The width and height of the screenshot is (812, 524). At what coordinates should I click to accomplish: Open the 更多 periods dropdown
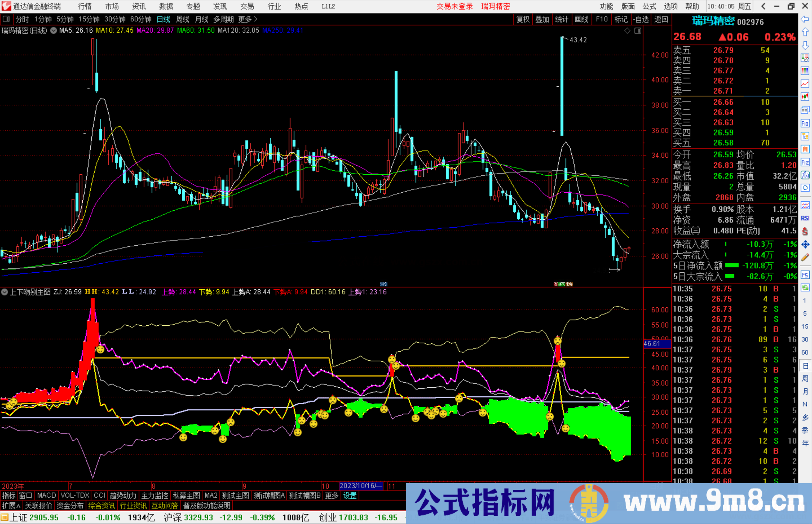(244, 19)
